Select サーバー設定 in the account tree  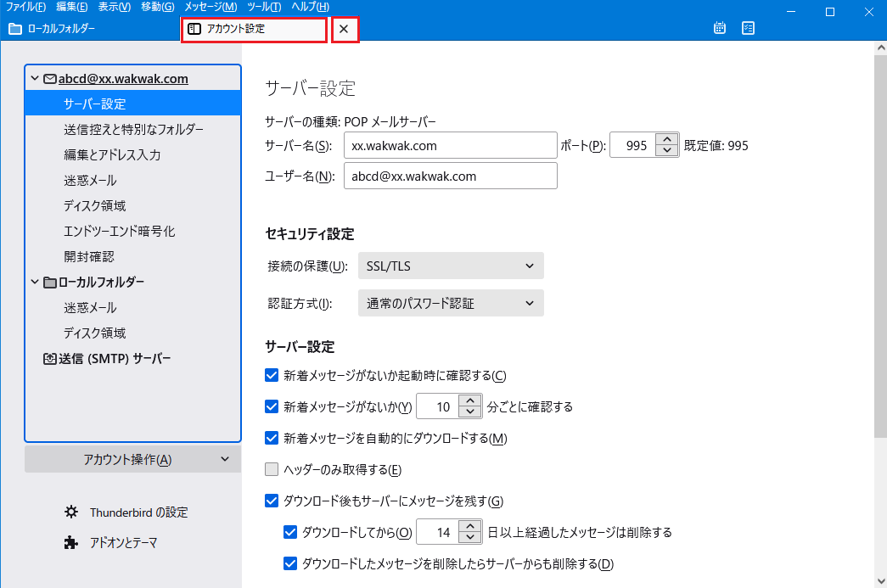click(133, 104)
